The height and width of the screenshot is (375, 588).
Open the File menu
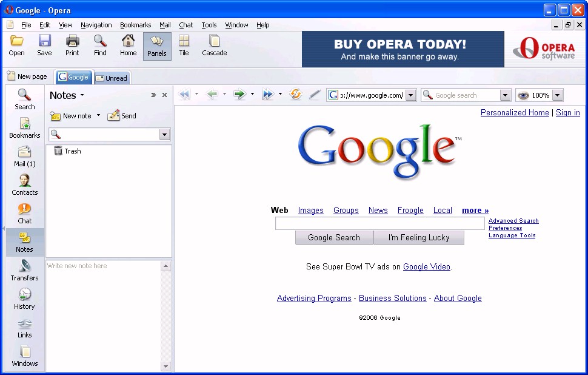(26, 25)
